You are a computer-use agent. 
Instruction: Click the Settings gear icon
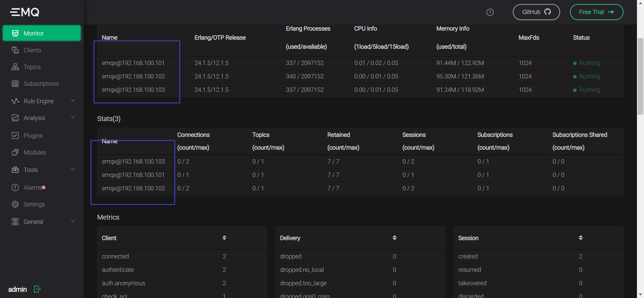tap(15, 204)
